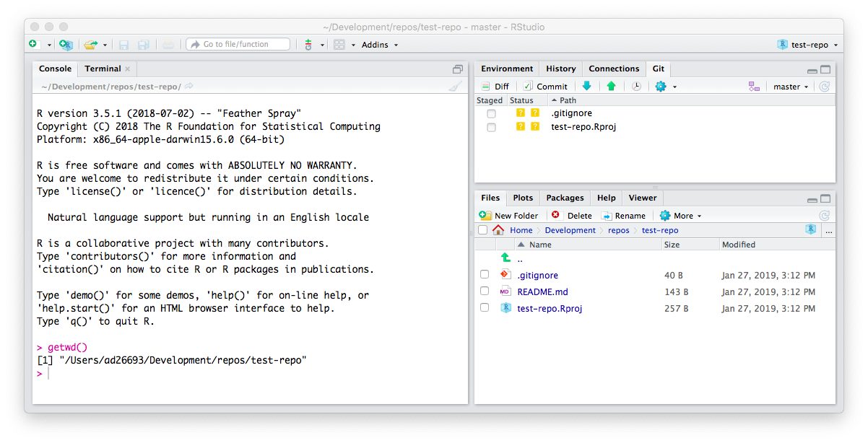The image size is (868, 443).
Task: Open the README.md file
Action: point(542,292)
